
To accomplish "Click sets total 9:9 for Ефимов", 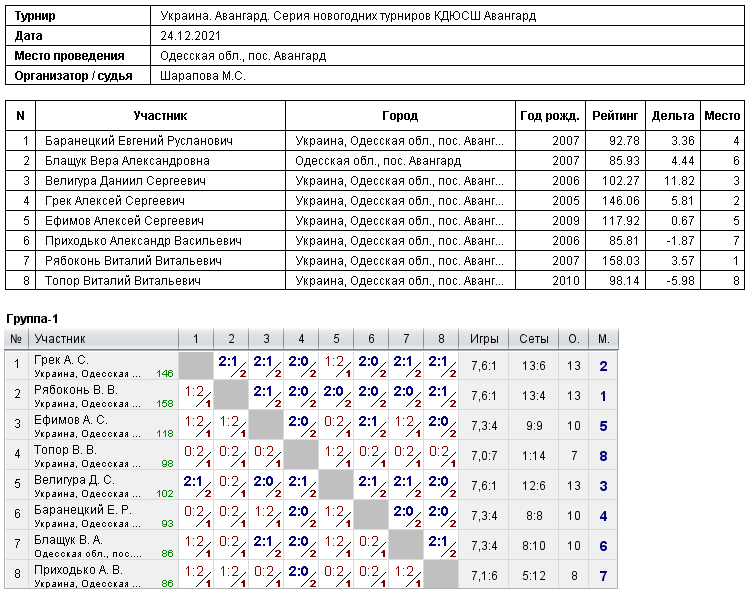I will tap(534, 426).
